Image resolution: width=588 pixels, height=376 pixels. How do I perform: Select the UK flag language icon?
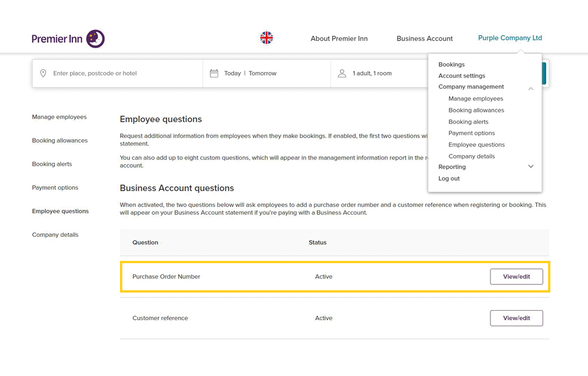point(266,38)
